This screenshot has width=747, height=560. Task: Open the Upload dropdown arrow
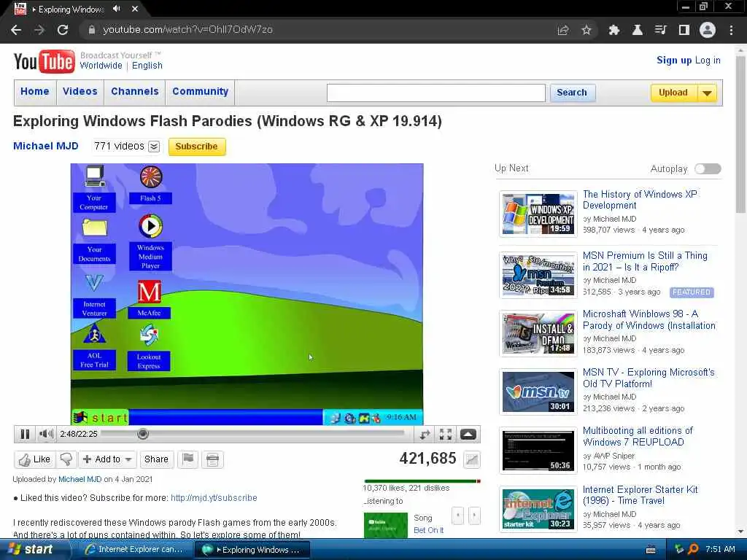coord(708,93)
